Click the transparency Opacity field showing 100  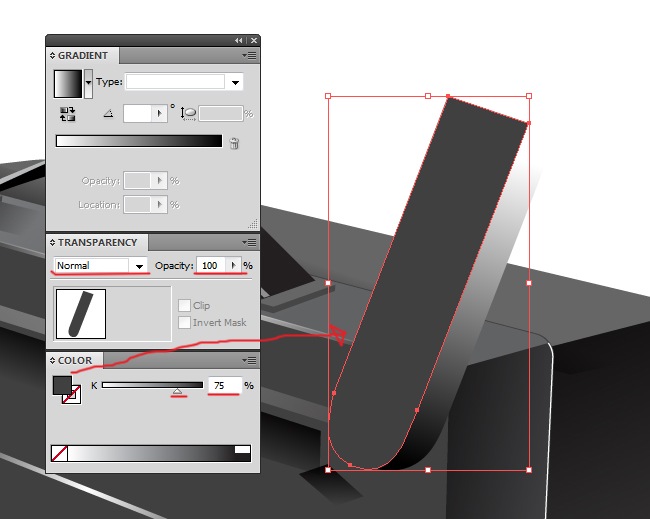click(211, 266)
